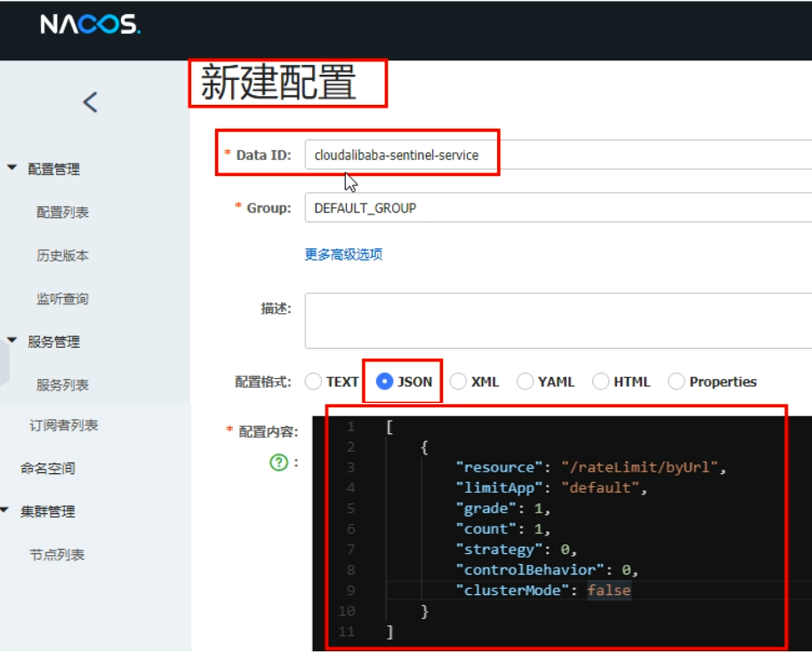Select the YAML format radio button
The image size is (812, 652).
(x=525, y=382)
